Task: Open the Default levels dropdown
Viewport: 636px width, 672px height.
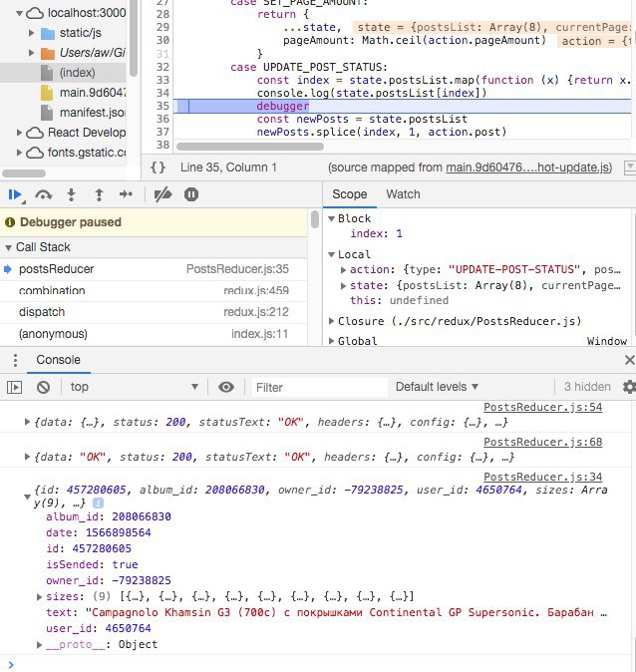Action: click(x=437, y=387)
